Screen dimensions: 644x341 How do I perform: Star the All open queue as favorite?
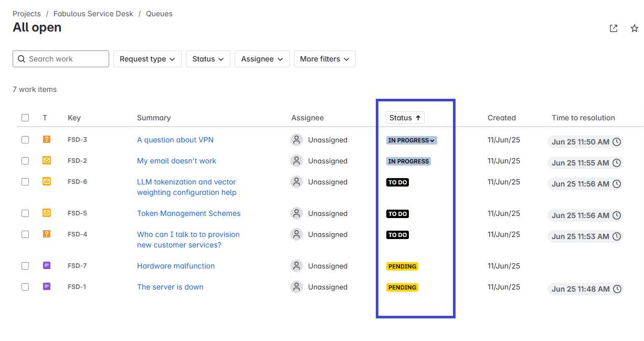(634, 28)
